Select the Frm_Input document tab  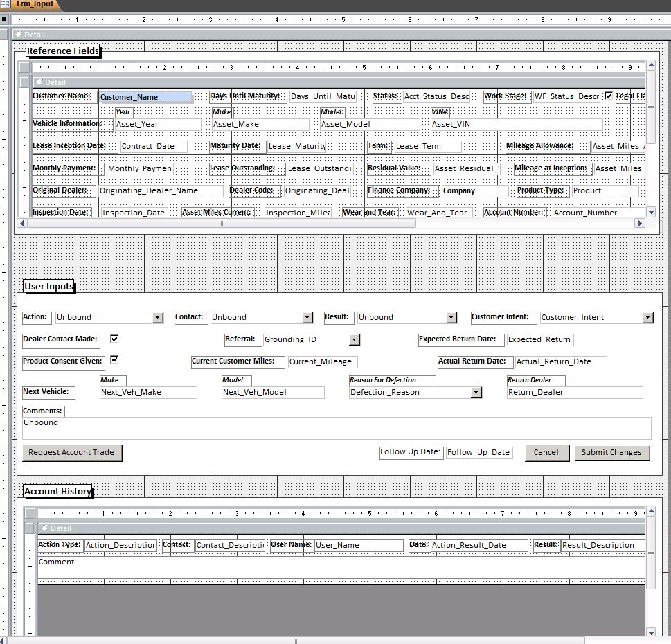click(x=35, y=4)
